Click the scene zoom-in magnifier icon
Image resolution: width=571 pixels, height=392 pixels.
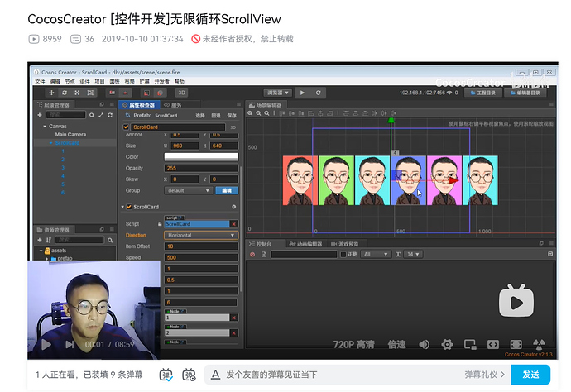(x=250, y=113)
